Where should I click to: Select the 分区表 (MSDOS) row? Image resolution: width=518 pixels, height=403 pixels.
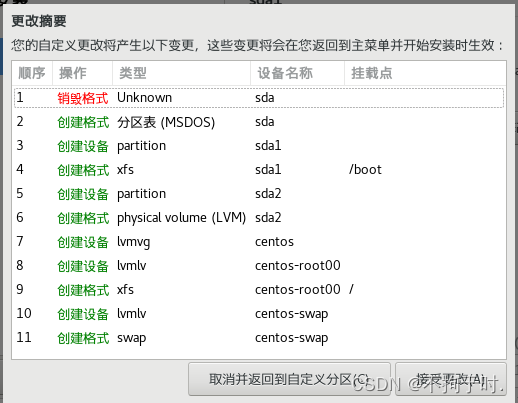click(x=259, y=122)
